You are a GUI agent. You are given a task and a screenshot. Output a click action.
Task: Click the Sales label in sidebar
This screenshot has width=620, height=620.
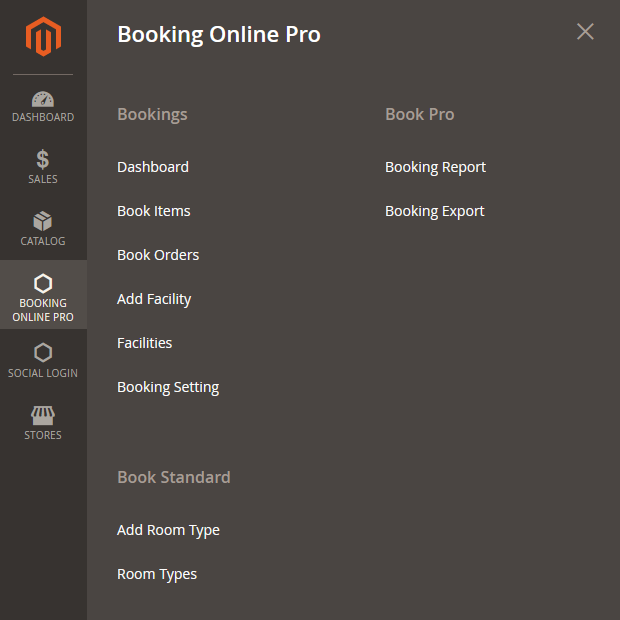43,180
